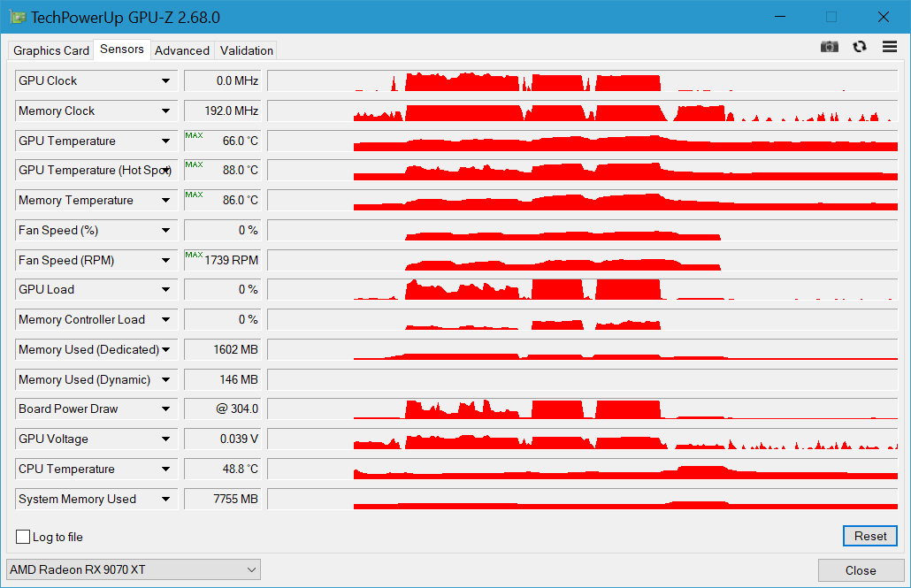
Task: Click the GPU-Z app icon in title bar
Action: click(18, 17)
